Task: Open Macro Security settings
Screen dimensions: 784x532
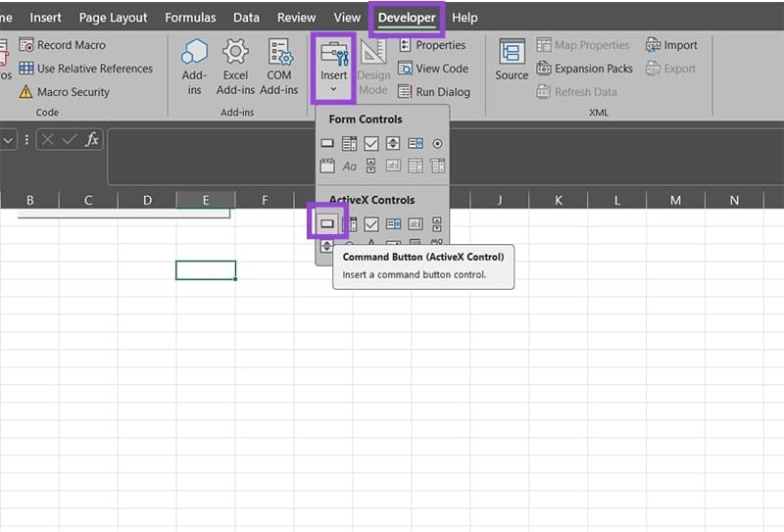Action: 64,92
